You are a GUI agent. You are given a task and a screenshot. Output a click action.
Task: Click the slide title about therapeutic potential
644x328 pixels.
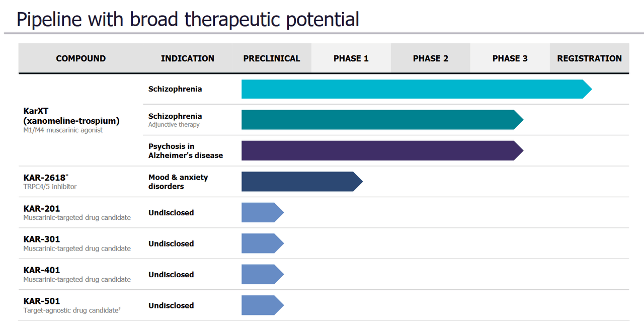(x=188, y=19)
